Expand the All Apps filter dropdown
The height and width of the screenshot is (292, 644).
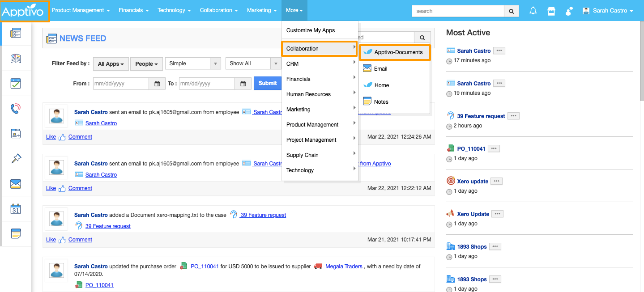click(x=111, y=64)
